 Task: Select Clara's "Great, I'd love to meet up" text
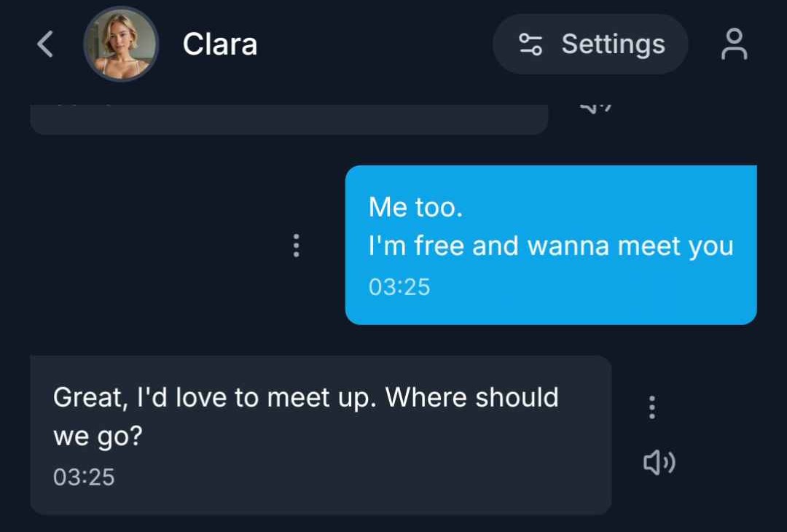click(215, 398)
